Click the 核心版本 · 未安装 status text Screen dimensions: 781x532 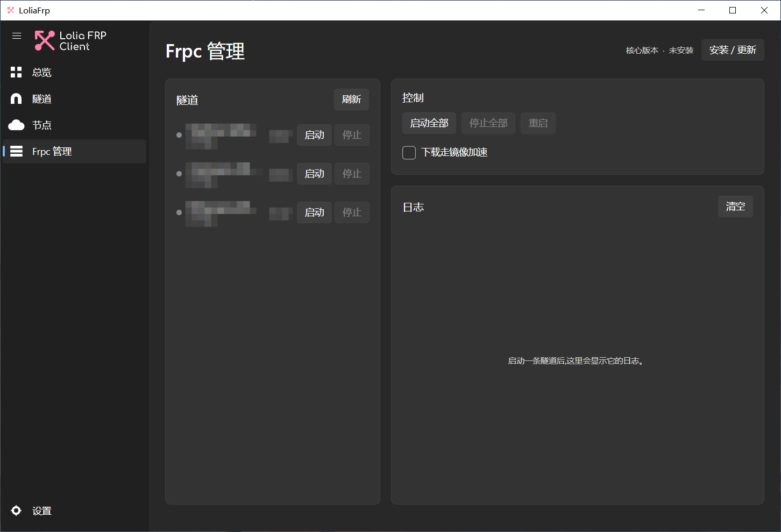coord(659,51)
